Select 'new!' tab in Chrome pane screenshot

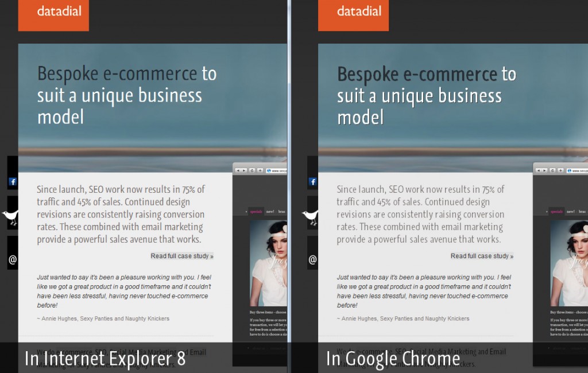click(x=570, y=211)
